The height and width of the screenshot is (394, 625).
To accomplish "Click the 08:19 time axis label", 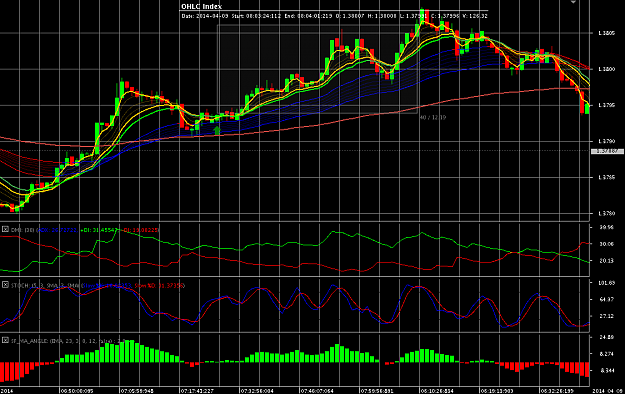I will [497, 391].
